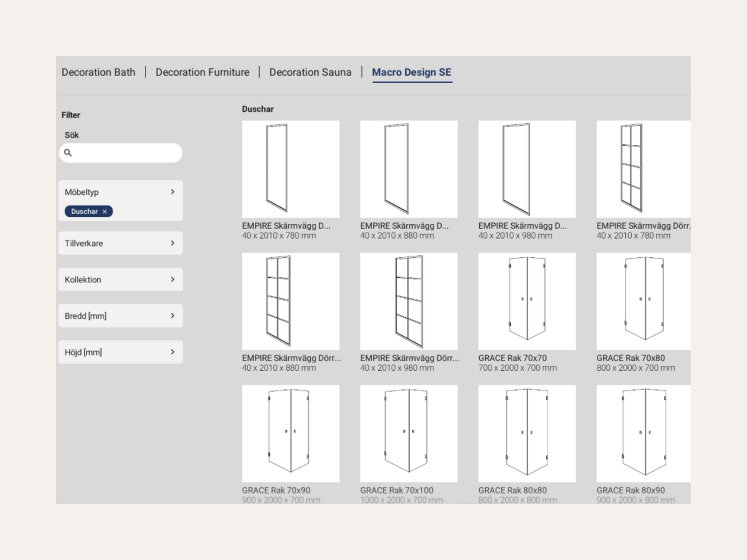747x560 pixels.
Task: Expand the Bredd [mm] filter chevron
Action: click(x=172, y=316)
